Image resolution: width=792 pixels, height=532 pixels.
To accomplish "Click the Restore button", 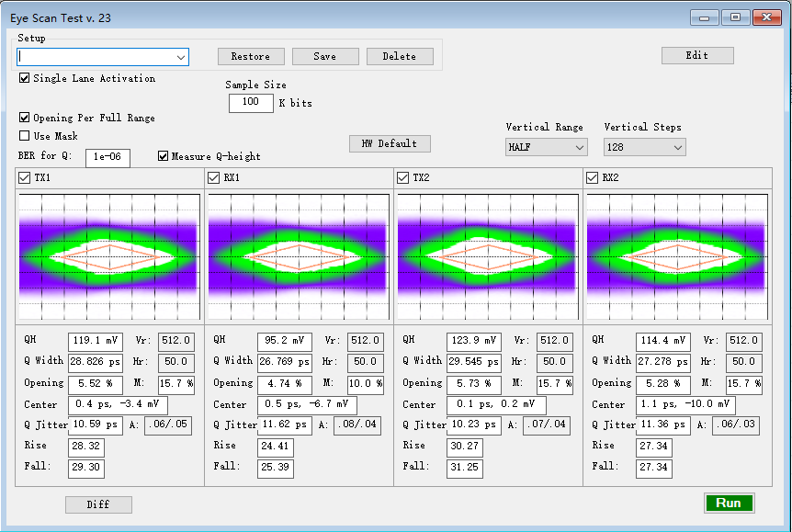I will [251, 56].
